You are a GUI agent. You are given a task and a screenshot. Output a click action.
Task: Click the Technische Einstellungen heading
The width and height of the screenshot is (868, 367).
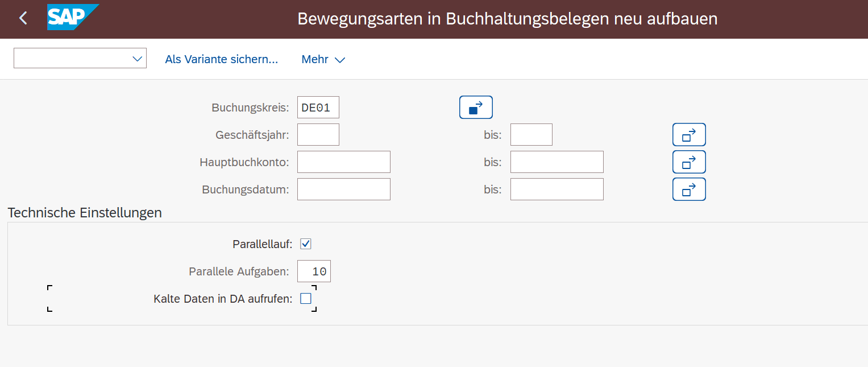pos(85,213)
